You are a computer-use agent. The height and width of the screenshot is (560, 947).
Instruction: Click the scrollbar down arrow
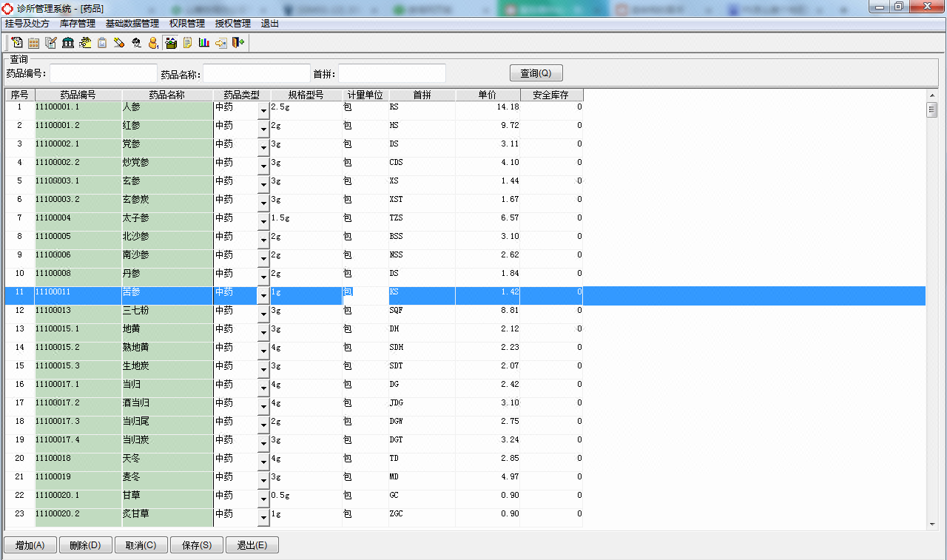point(932,524)
